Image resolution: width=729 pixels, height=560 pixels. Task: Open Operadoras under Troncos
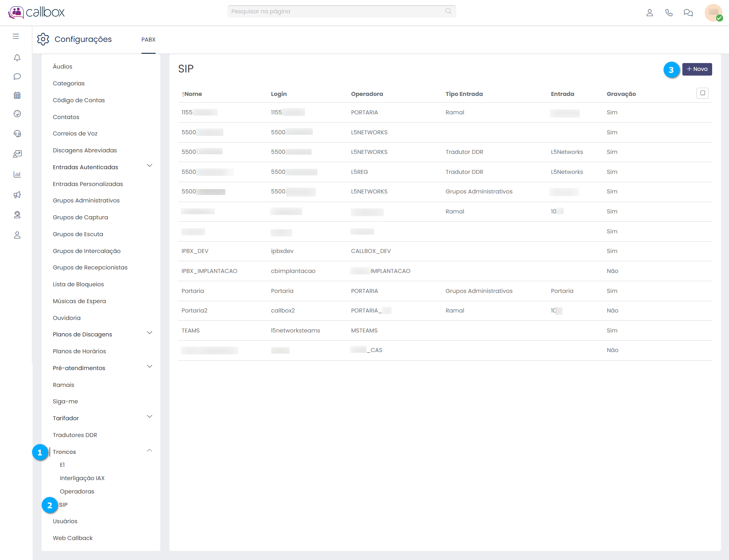[77, 491]
